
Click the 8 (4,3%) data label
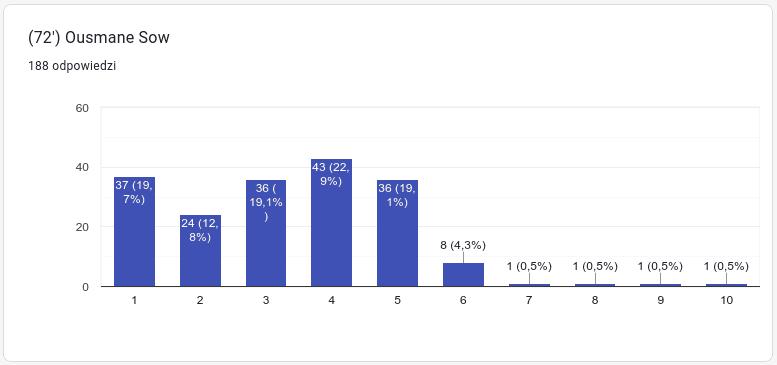pyautogui.click(x=463, y=245)
